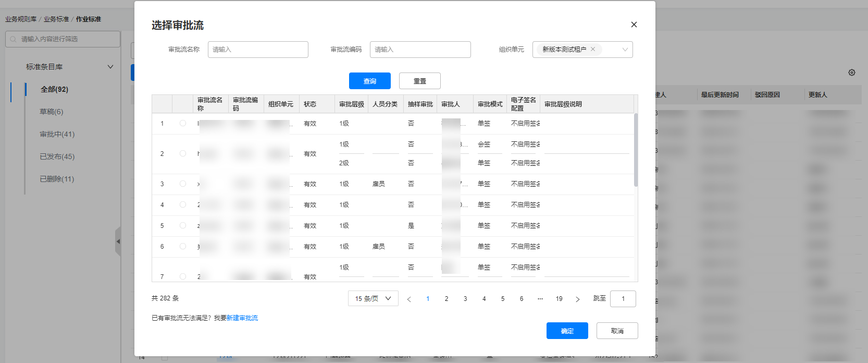Click the 会签 cell in row 2
The height and width of the screenshot is (363, 868).
pyautogui.click(x=484, y=144)
